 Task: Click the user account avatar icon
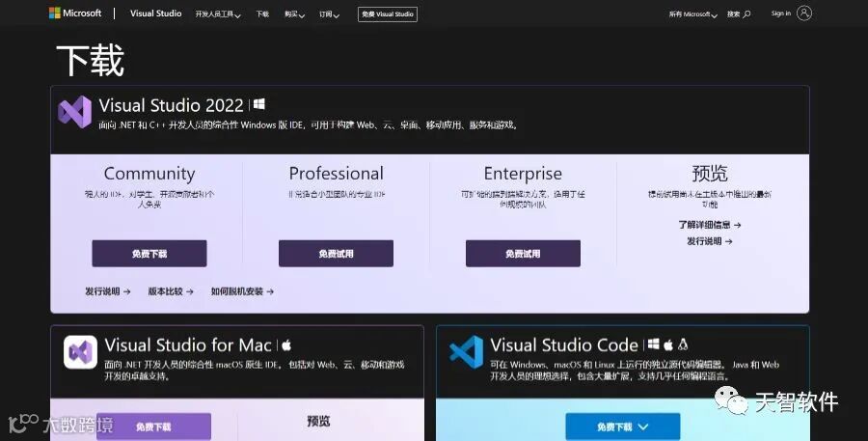pyautogui.click(x=804, y=14)
